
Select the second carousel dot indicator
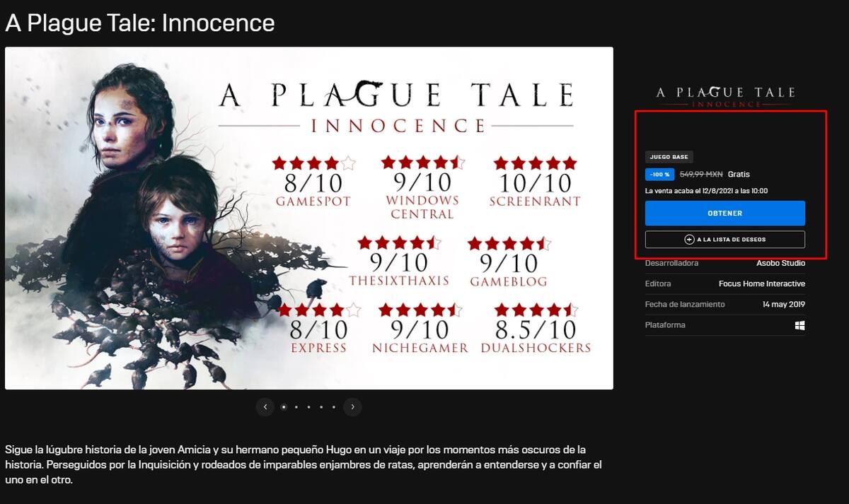point(296,407)
